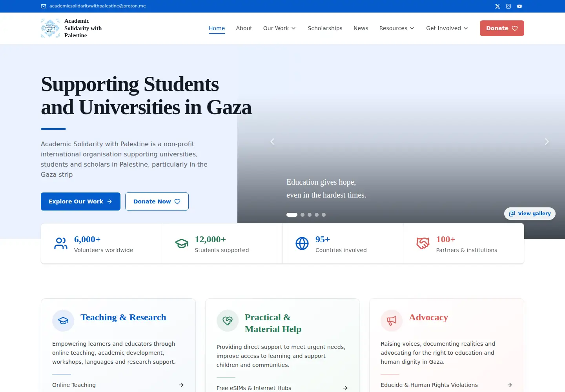Go to previous carousel slide
The image size is (565, 392).
pos(272,142)
